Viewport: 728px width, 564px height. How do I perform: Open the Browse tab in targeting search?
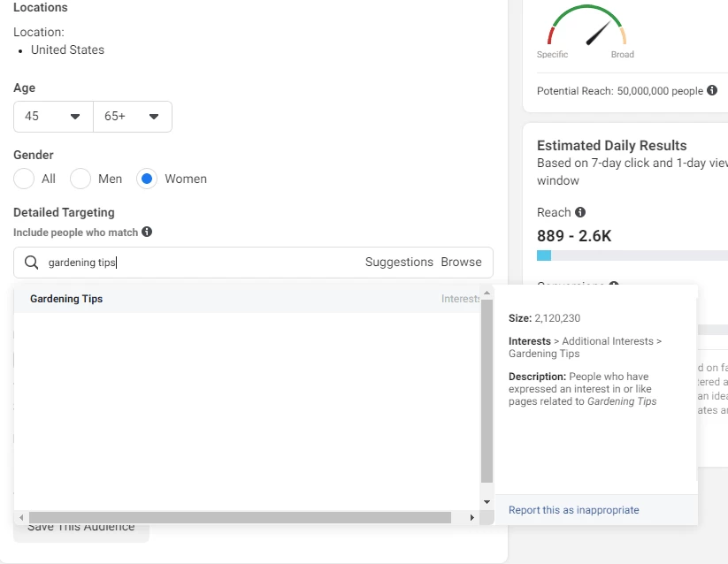[x=462, y=263]
